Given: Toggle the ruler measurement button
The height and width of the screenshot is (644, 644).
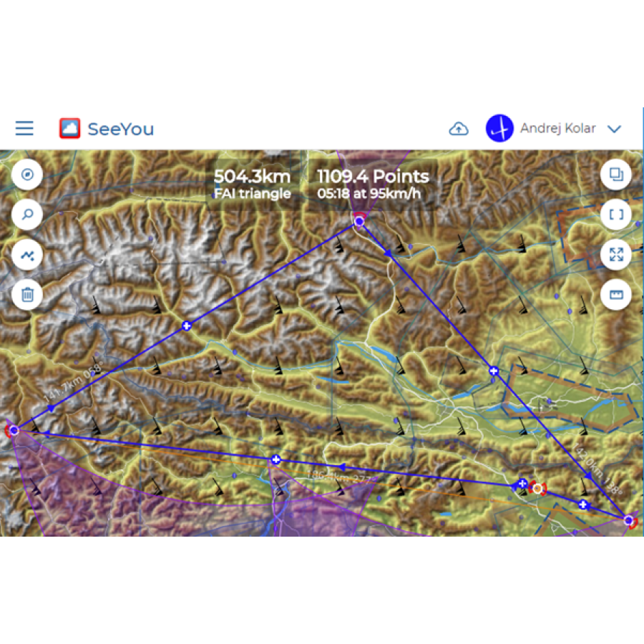Looking at the screenshot, I should pyautogui.click(x=615, y=295).
